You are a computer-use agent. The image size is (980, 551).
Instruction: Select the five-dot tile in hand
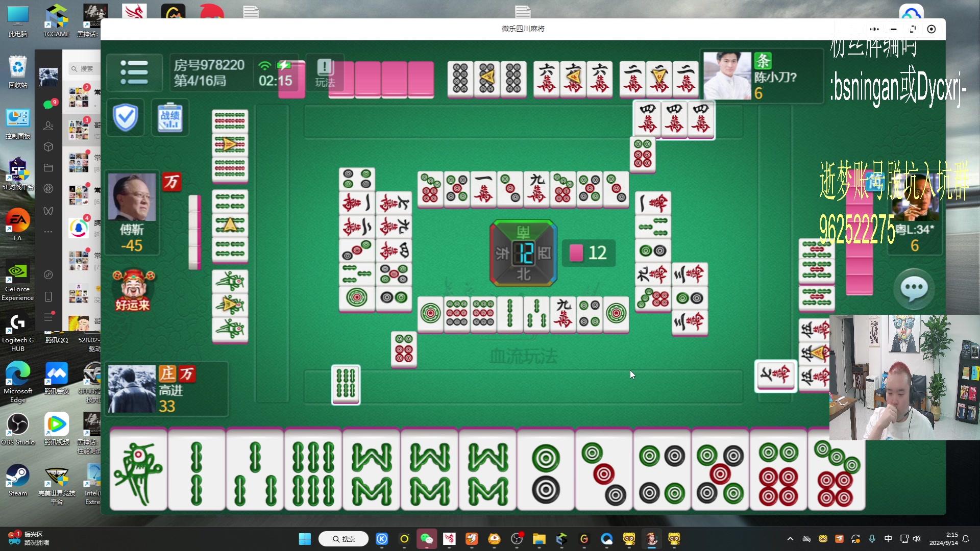tap(720, 470)
